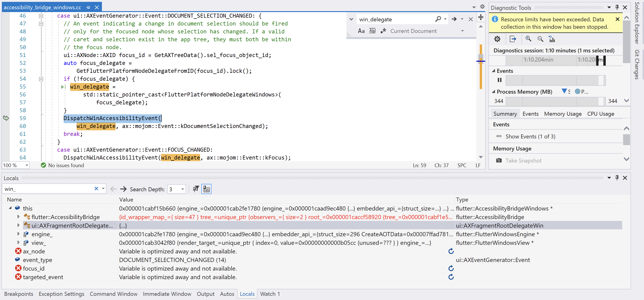Open the Watch 1 window tab
This screenshot has width=644, height=300.
pyautogui.click(x=270, y=294)
